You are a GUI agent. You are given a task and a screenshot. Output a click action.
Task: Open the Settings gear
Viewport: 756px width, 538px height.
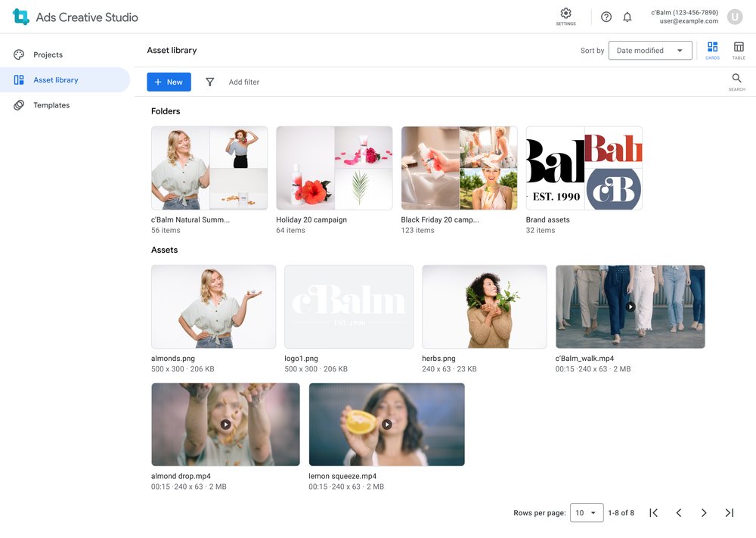click(565, 14)
